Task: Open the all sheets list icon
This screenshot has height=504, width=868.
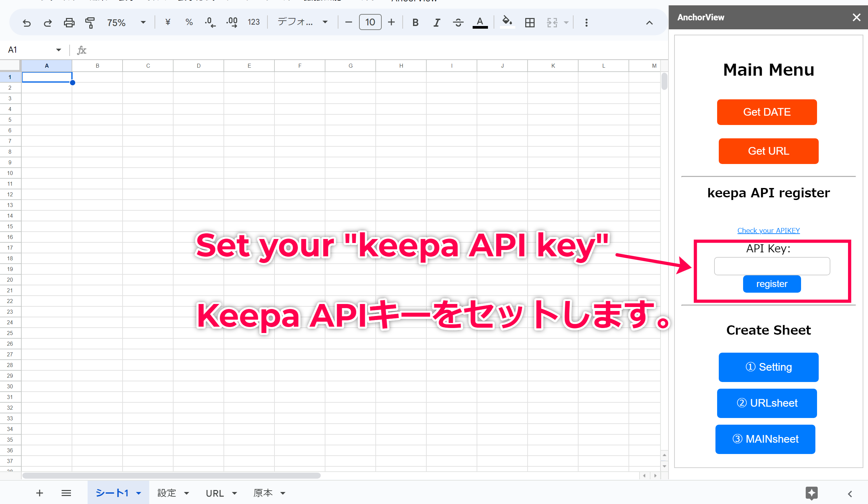Action: tap(66, 493)
